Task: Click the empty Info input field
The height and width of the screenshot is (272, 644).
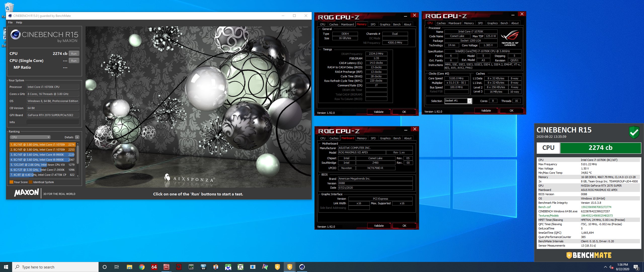Action: point(53,122)
